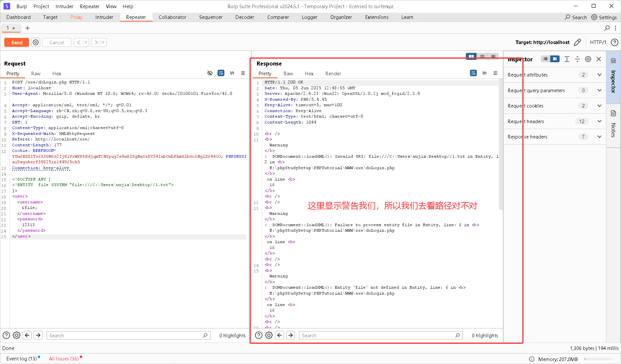Screen dimensions: 621x364
Task: Switch Inspector to left-docked layout
Action: point(545,59)
